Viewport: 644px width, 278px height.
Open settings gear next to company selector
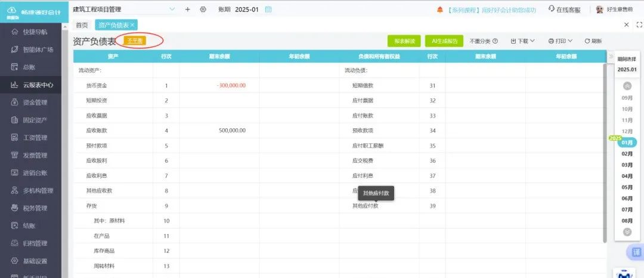pyautogui.click(x=203, y=10)
